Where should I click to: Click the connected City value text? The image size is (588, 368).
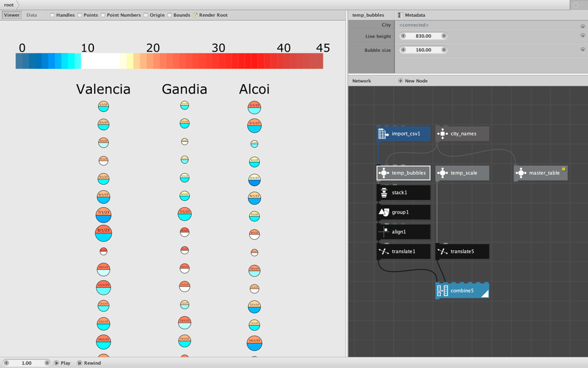click(413, 25)
